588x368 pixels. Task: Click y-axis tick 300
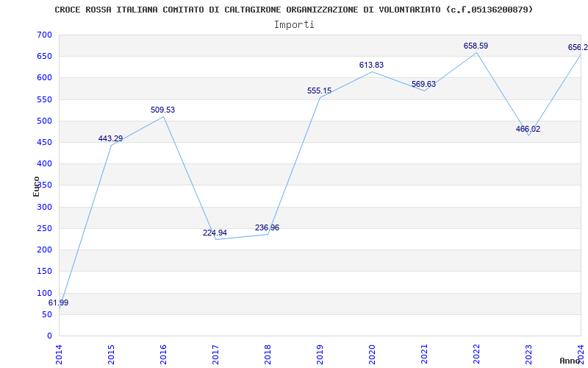[x=44, y=207]
